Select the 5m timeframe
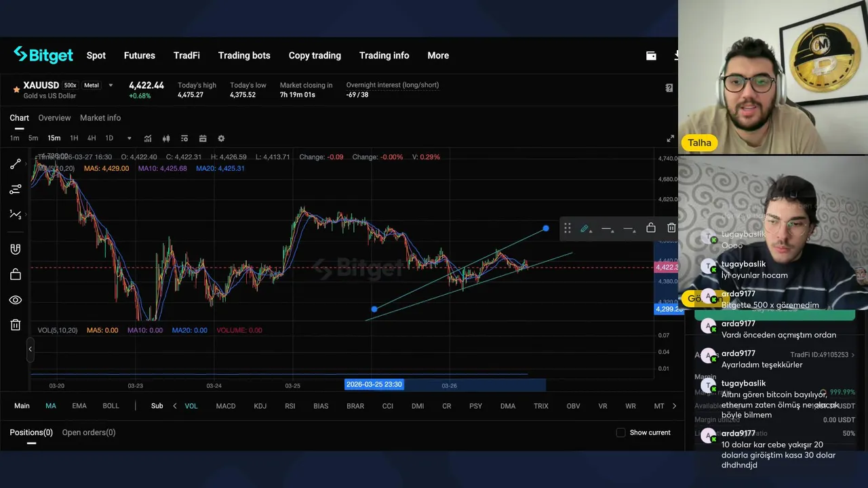 (x=33, y=138)
